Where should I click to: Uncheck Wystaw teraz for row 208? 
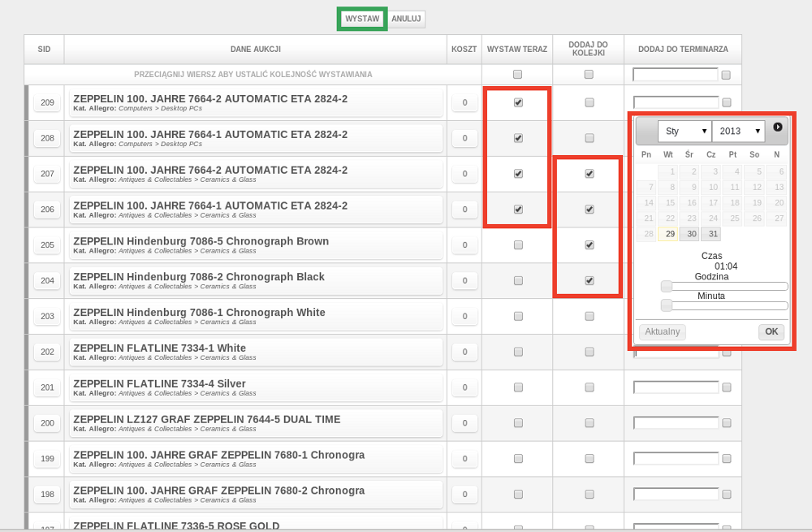tap(518, 138)
